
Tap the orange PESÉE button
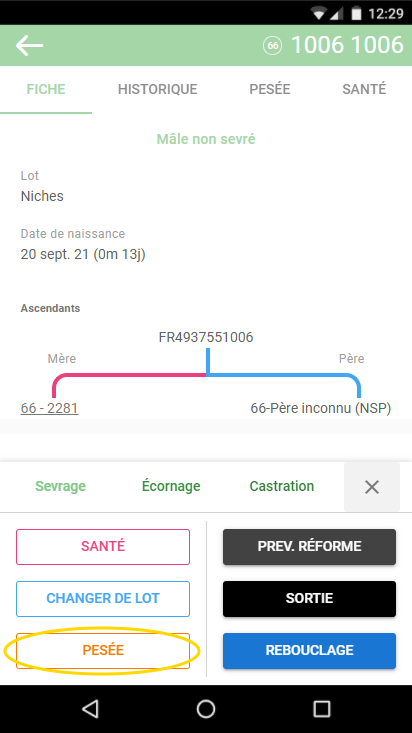tap(103, 650)
